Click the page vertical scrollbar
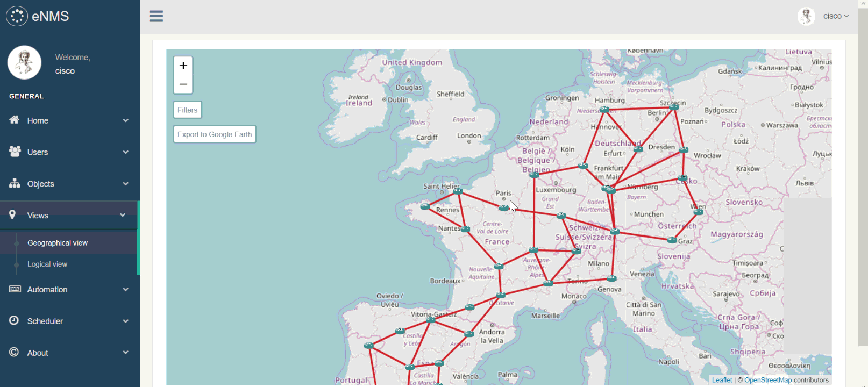 (863, 177)
